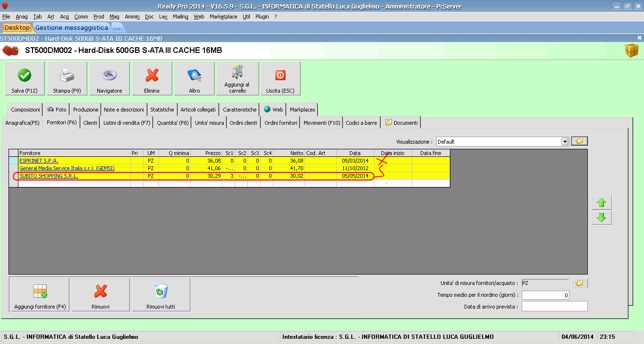Open folder icon next to Visualizzazione dropdown
The width and height of the screenshot is (644, 344).
tap(579, 141)
